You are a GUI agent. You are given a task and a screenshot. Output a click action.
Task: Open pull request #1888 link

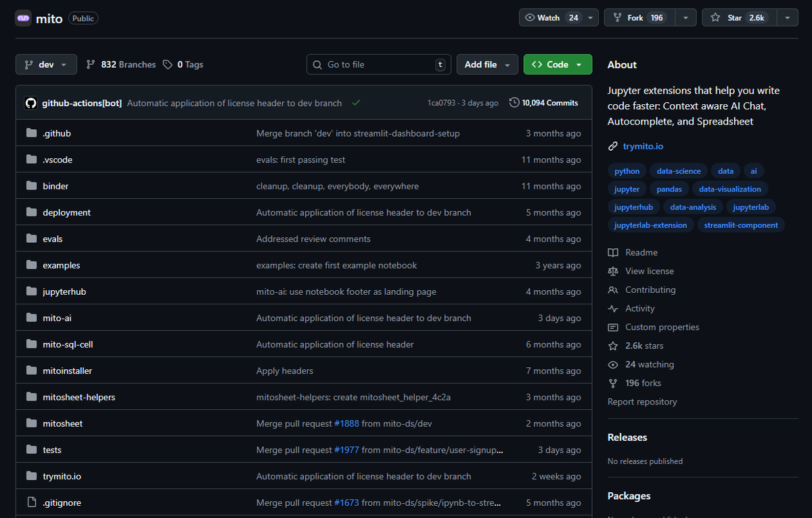346,423
